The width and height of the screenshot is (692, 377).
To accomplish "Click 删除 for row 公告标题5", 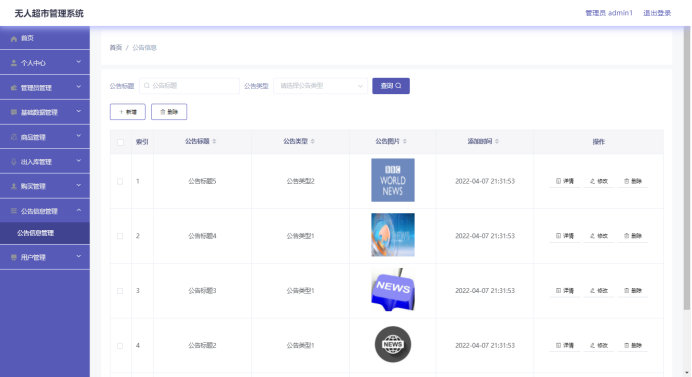I will point(633,181).
